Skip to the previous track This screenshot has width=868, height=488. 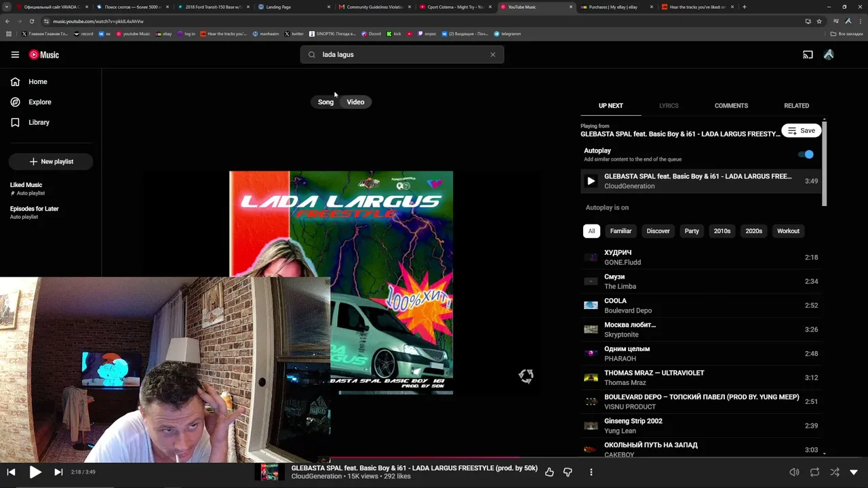click(11, 472)
